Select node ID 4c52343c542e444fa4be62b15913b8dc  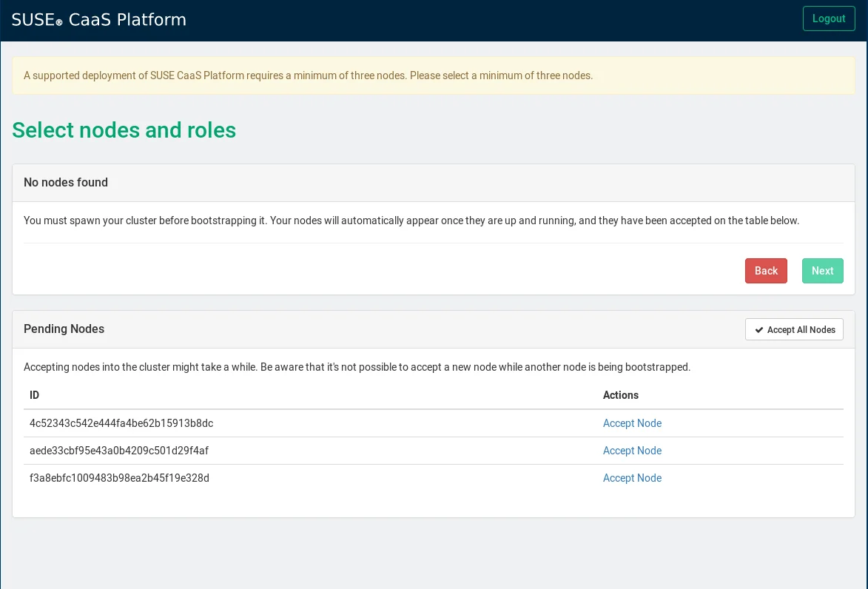pos(121,423)
